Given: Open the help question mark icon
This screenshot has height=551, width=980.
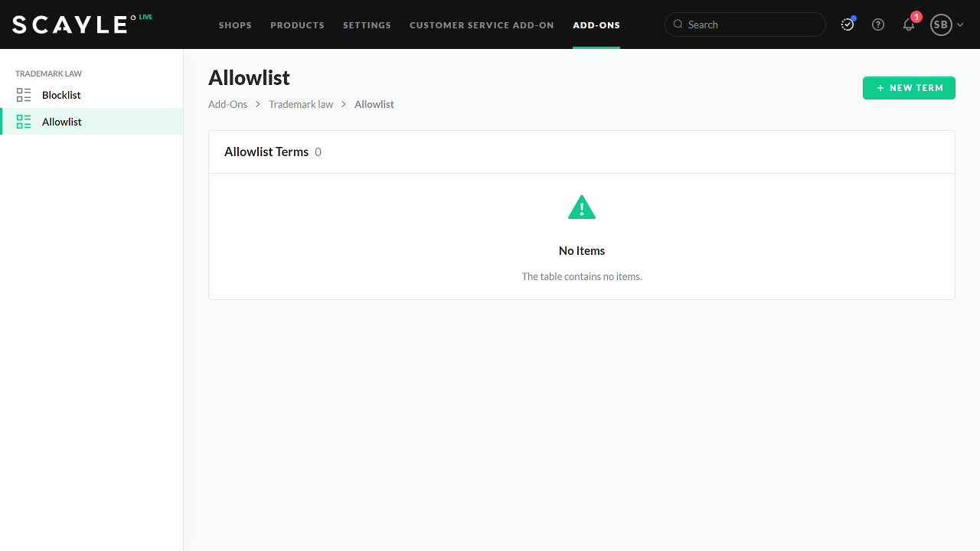Looking at the screenshot, I should [x=878, y=24].
